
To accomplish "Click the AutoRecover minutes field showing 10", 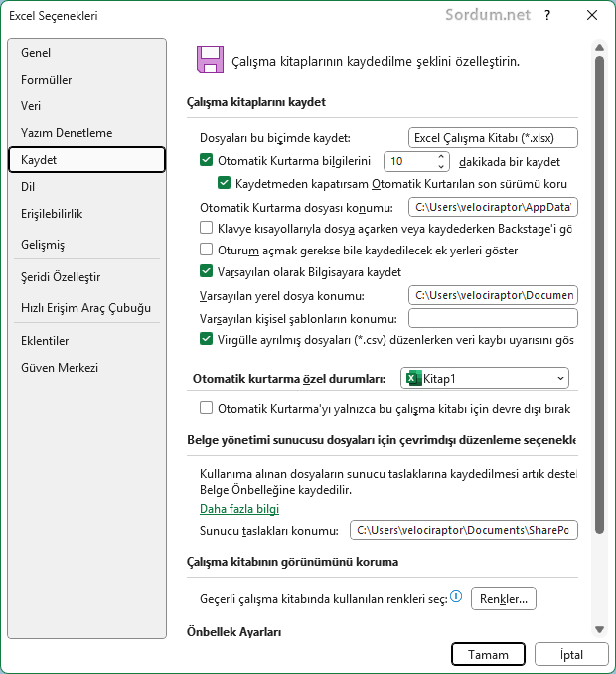I will (x=409, y=161).
